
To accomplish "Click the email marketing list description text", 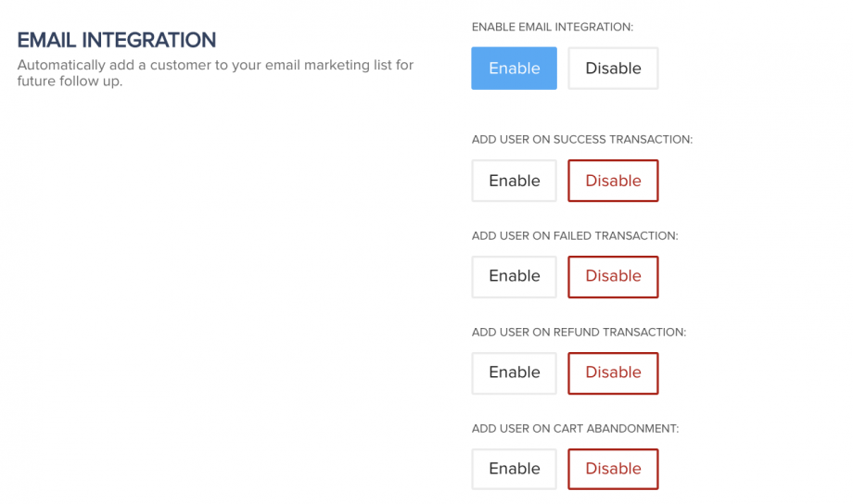I will 215,73.
